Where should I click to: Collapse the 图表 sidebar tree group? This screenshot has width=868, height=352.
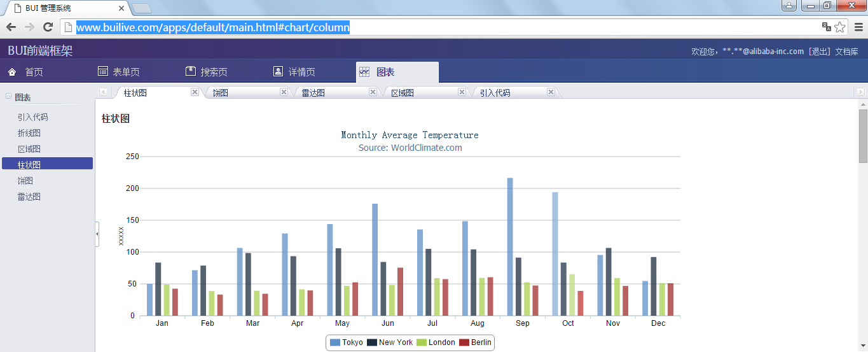click(9, 97)
